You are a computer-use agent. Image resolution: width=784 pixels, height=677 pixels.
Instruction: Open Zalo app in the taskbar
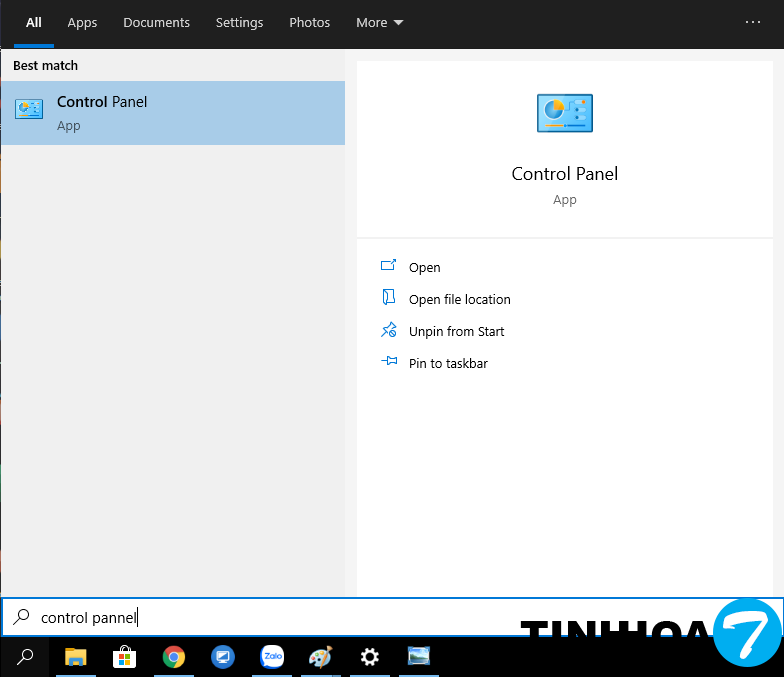[272, 656]
